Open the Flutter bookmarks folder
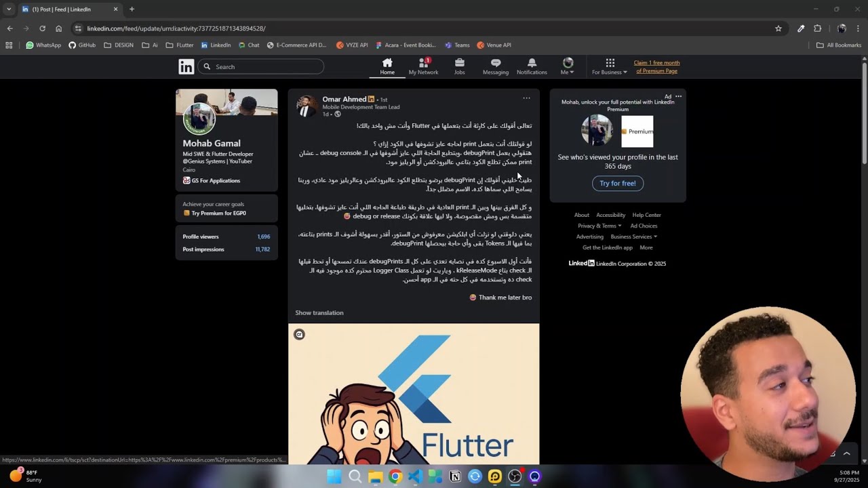 pyautogui.click(x=180, y=45)
